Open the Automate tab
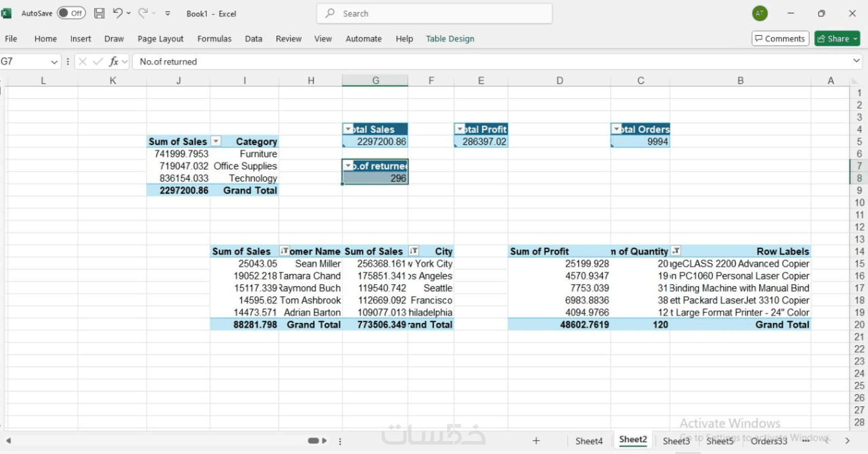This screenshot has height=454, width=868. tap(363, 39)
